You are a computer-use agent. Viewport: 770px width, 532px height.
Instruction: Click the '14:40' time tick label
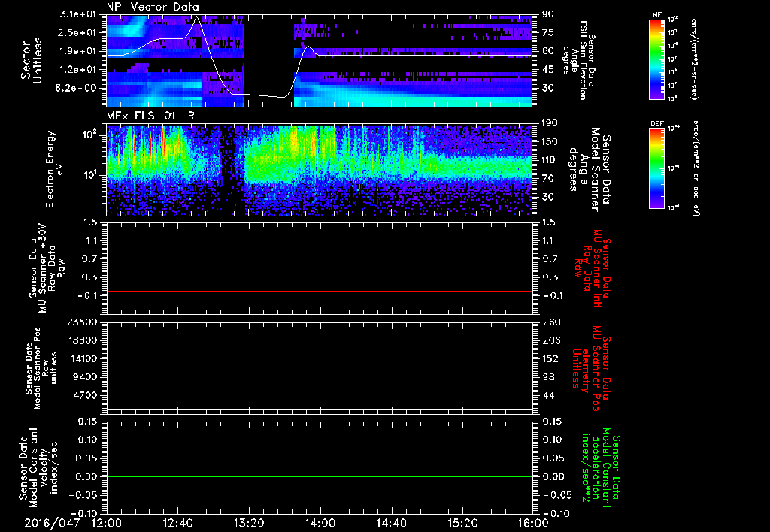click(x=391, y=523)
